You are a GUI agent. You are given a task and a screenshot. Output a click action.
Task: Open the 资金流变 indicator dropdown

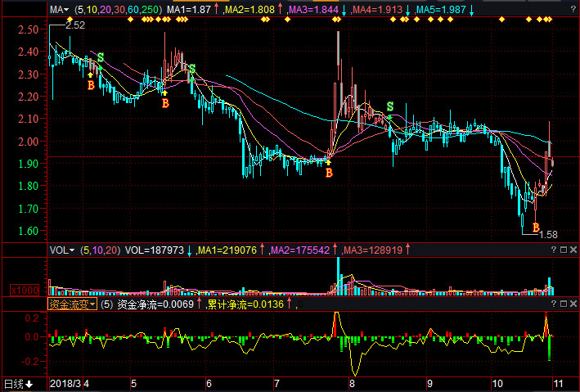(72, 304)
